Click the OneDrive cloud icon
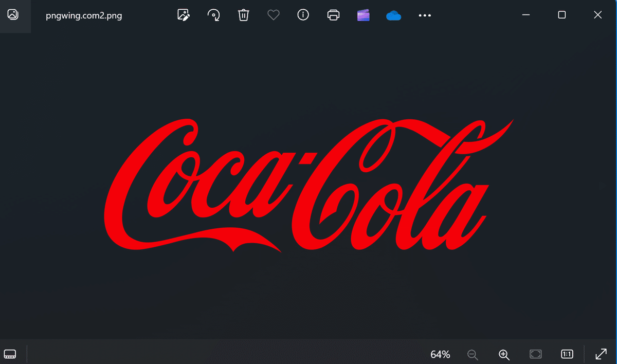The image size is (617, 364). pyautogui.click(x=393, y=15)
